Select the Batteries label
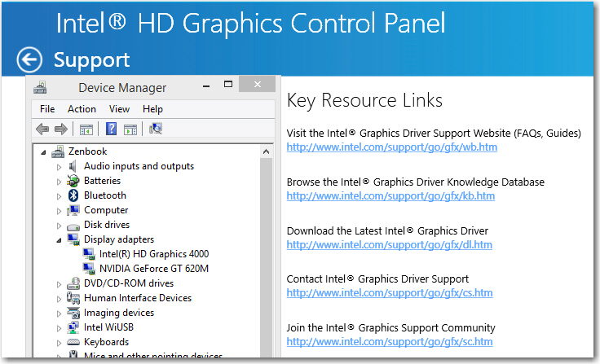Screen dimensions: 600x364 point(102,181)
